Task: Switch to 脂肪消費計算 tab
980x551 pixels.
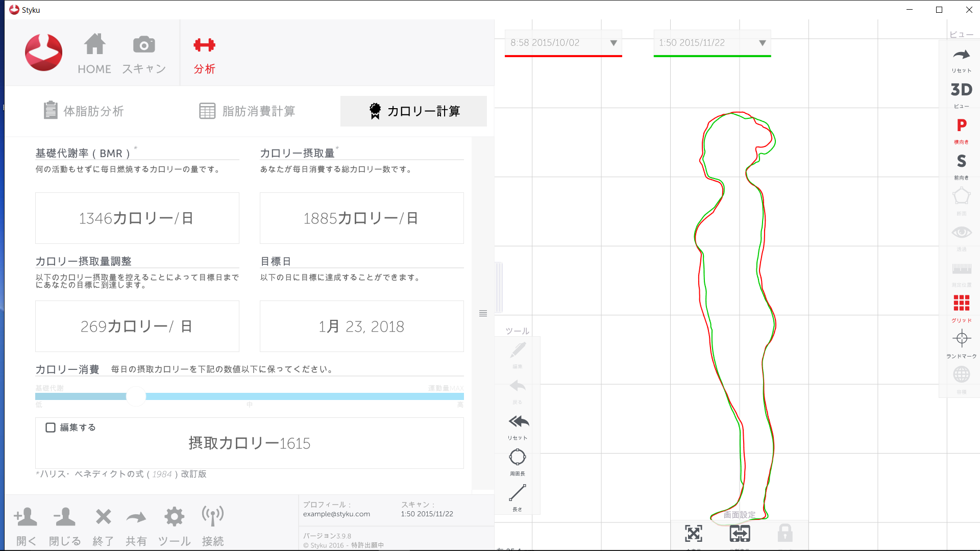Action: [247, 111]
